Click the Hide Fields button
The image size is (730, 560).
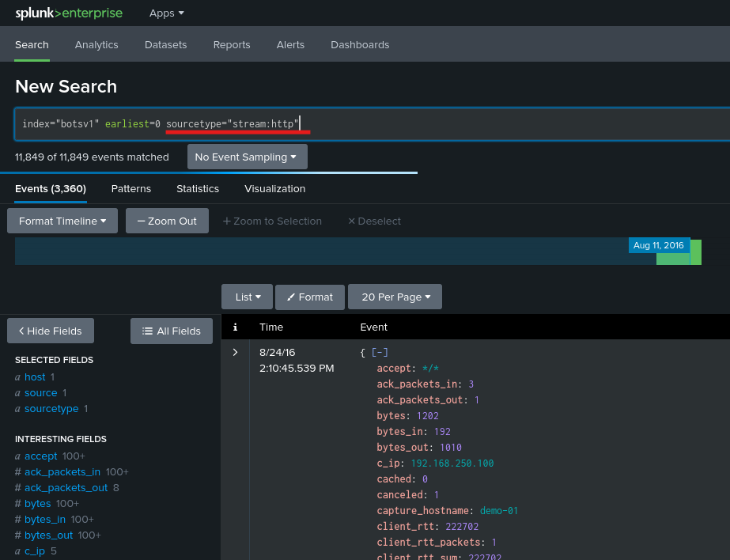click(51, 331)
